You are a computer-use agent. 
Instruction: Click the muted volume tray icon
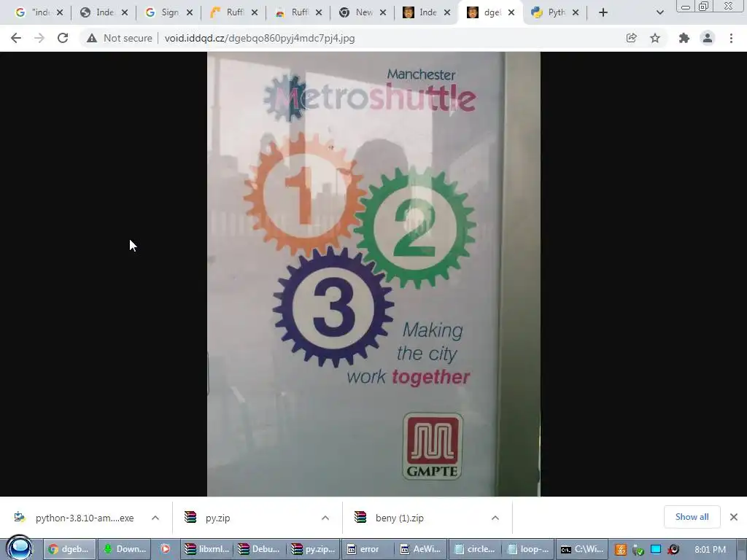(673, 550)
